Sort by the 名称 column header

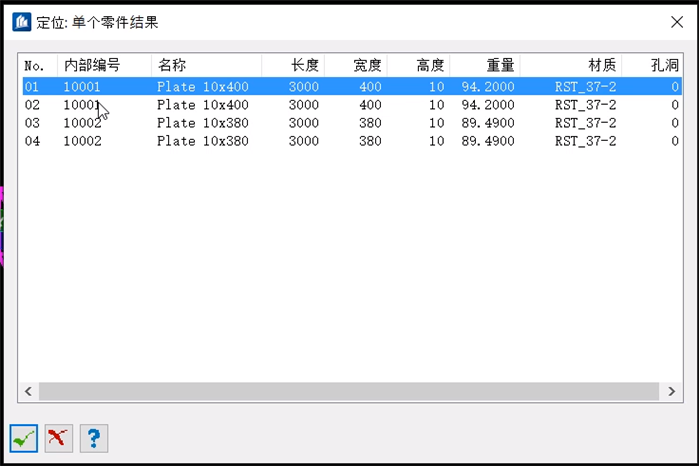(x=172, y=66)
